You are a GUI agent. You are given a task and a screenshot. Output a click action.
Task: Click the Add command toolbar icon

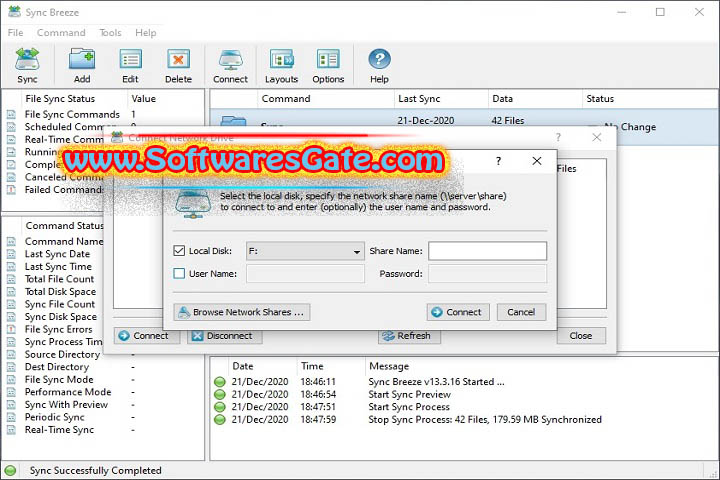(82, 65)
